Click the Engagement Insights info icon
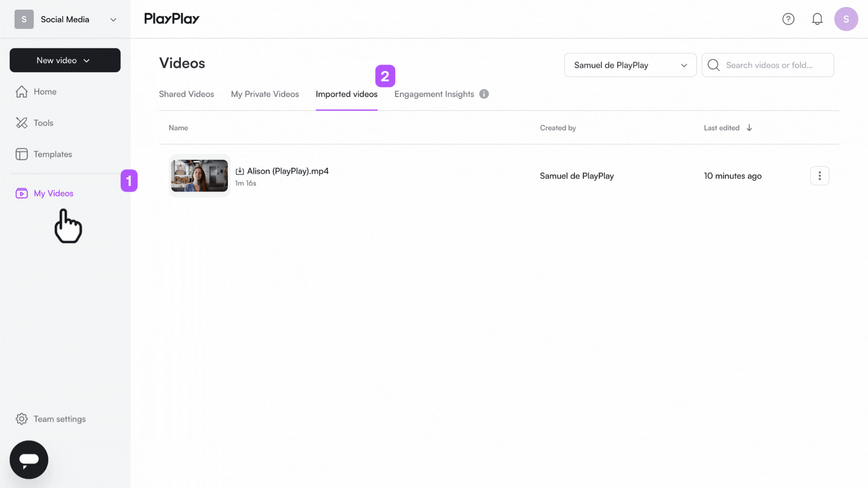Image resolution: width=868 pixels, height=488 pixels. click(x=484, y=94)
